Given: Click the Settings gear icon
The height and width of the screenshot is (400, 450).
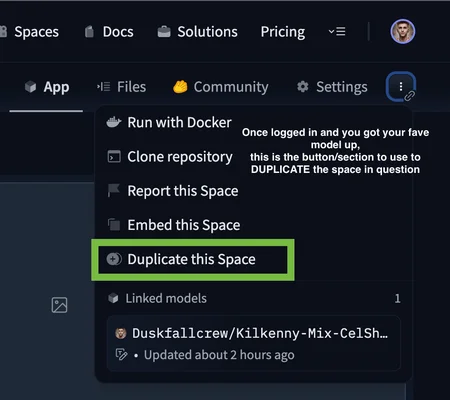Looking at the screenshot, I should point(303,87).
